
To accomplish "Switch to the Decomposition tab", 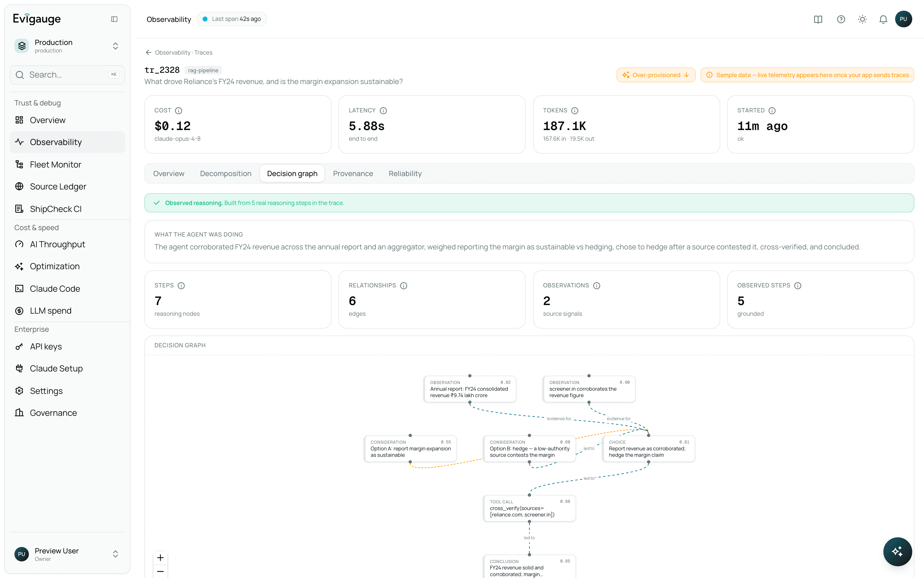I will click(x=226, y=174).
